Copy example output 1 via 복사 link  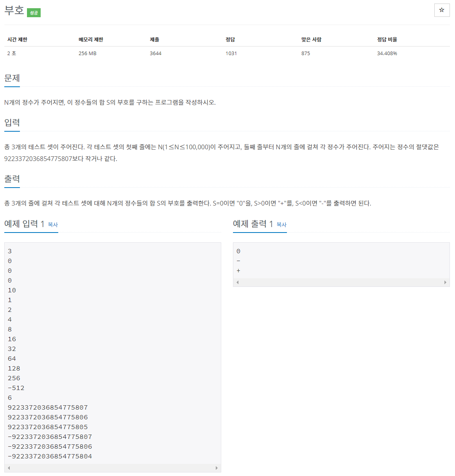[281, 225]
